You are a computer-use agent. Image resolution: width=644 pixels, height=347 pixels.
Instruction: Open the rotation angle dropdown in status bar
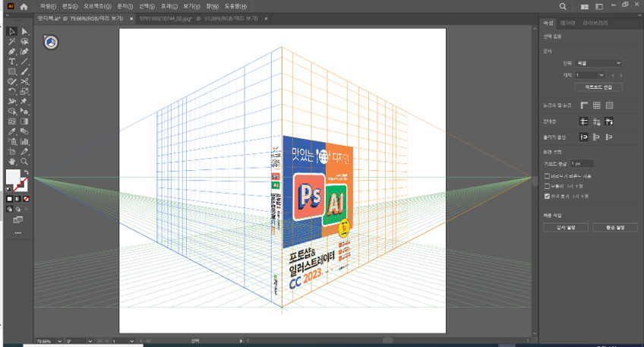click(90, 341)
